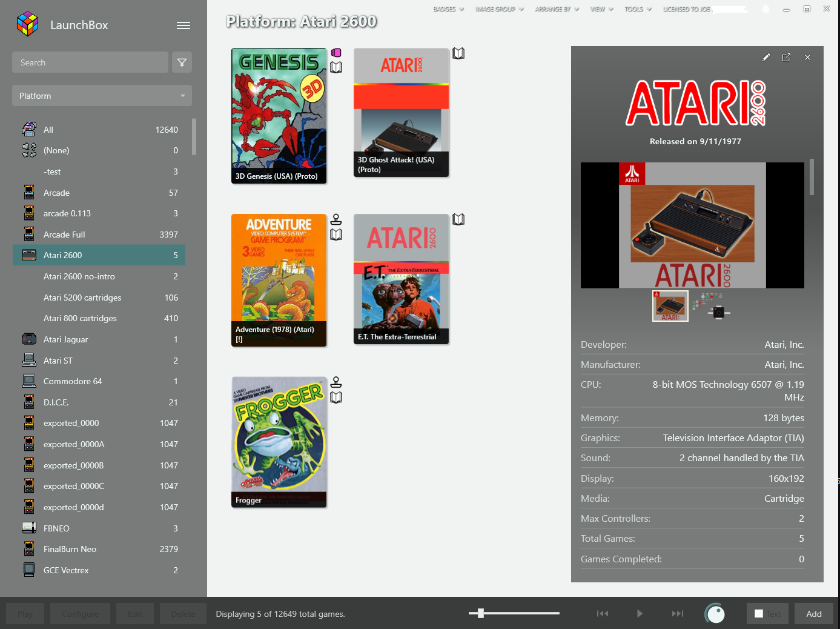Click the Play button

pos(25,614)
